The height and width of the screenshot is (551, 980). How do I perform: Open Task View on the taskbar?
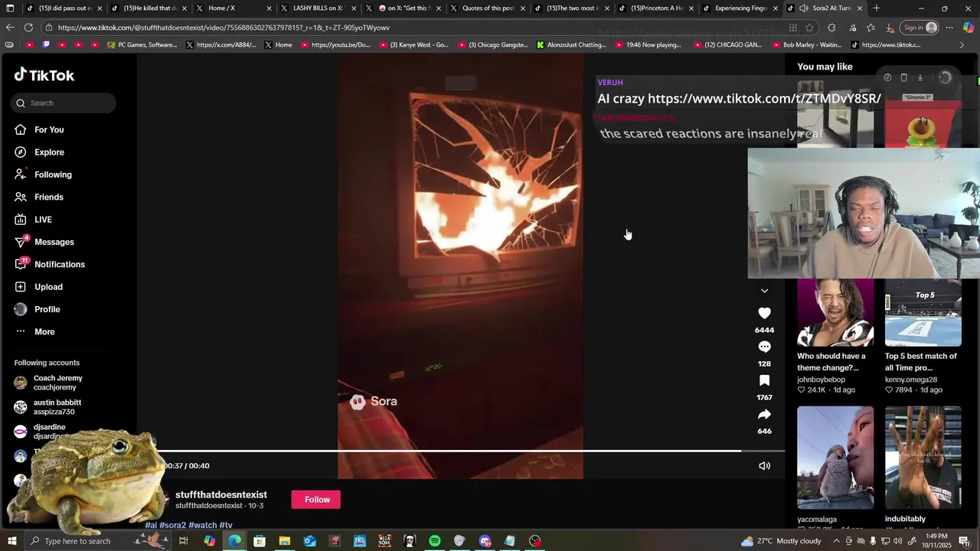click(184, 541)
